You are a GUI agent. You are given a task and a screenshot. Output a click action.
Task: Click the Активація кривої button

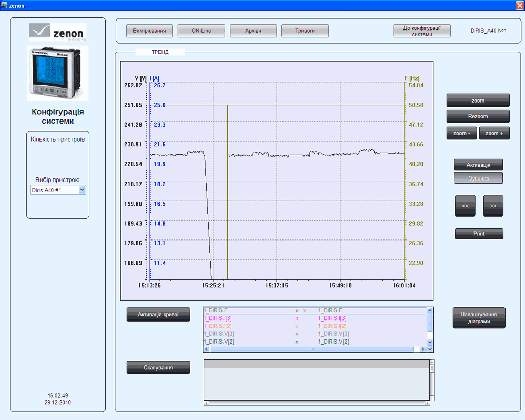(x=158, y=314)
